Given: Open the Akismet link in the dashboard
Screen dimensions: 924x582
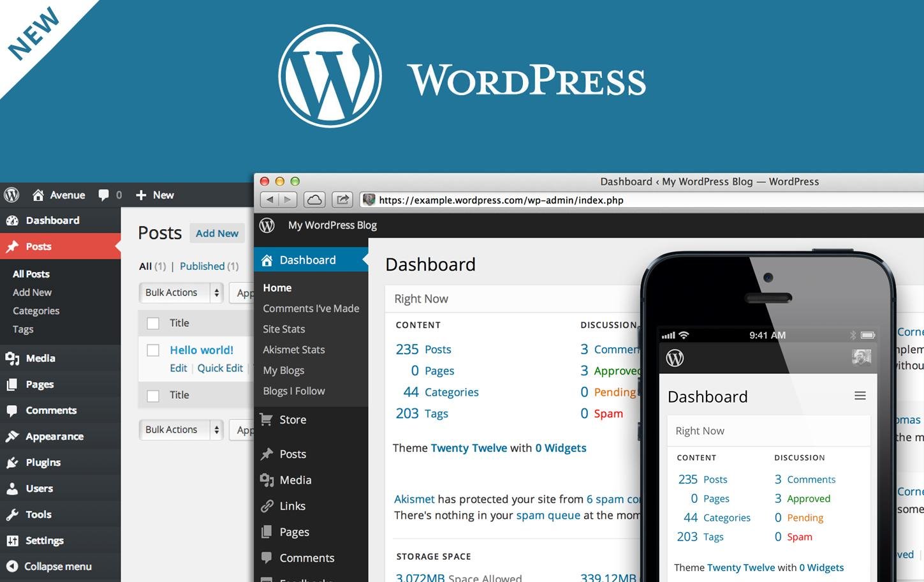Looking at the screenshot, I should pyautogui.click(x=414, y=499).
